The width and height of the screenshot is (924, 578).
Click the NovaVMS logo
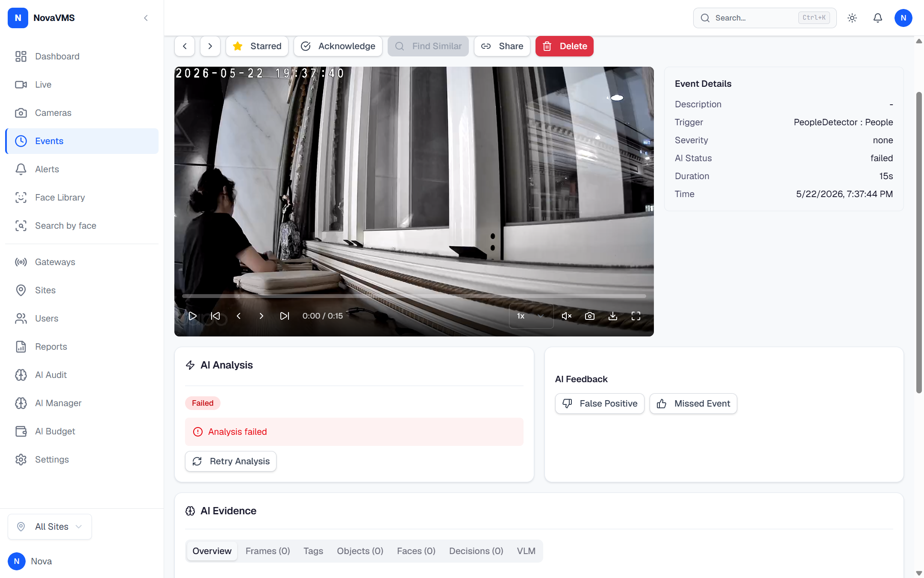point(18,18)
